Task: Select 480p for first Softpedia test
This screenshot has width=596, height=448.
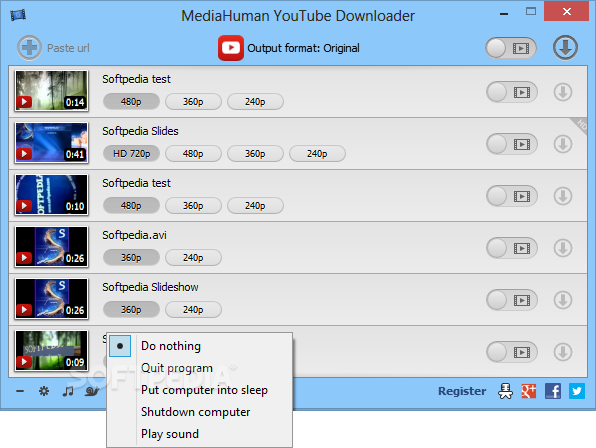Action: [x=131, y=101]
